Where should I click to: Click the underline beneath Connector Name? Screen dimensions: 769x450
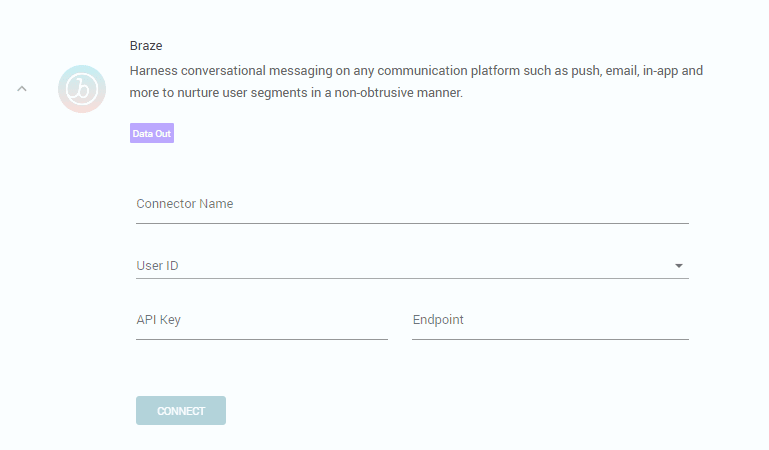412,223
